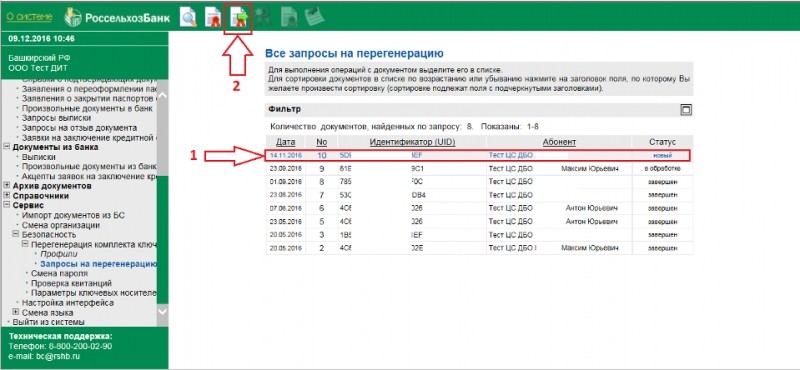
Task: Select Запросы на перегенерацию in sidebar
Action: pyautogui.click(x=98, y=264)
